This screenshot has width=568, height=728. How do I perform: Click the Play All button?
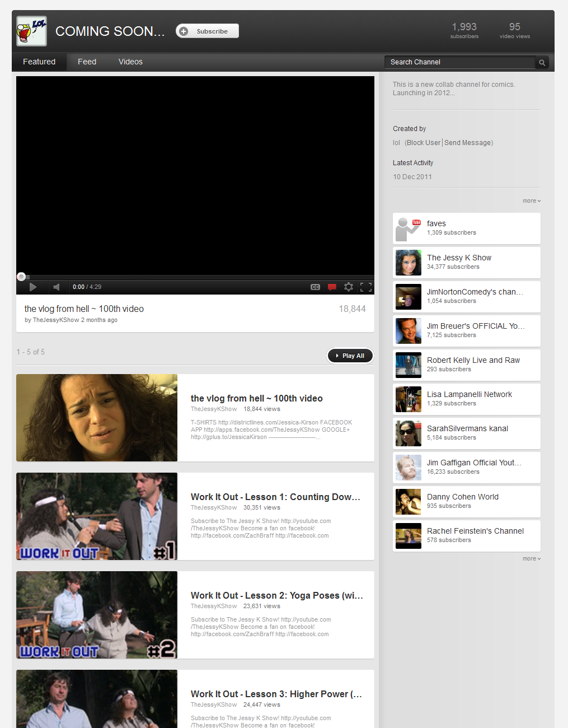(x=350, y=356)
